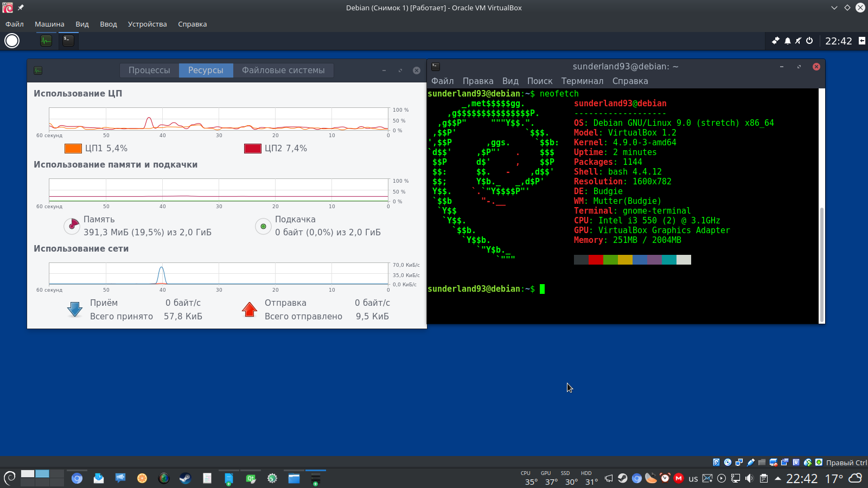Expand hidden tray icons with the up arrow
The height and width of the screenshot is (488, 868).
(x=777, y=479)
